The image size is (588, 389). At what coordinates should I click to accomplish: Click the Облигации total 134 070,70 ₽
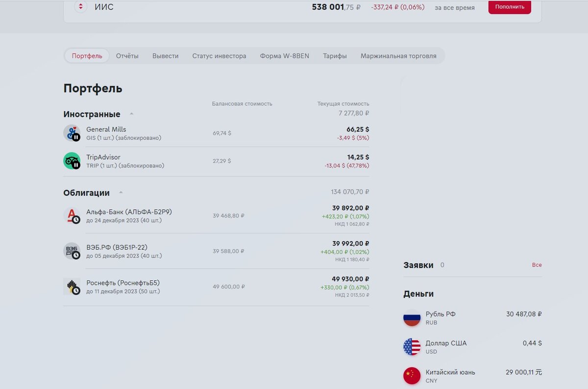[350, 192]
